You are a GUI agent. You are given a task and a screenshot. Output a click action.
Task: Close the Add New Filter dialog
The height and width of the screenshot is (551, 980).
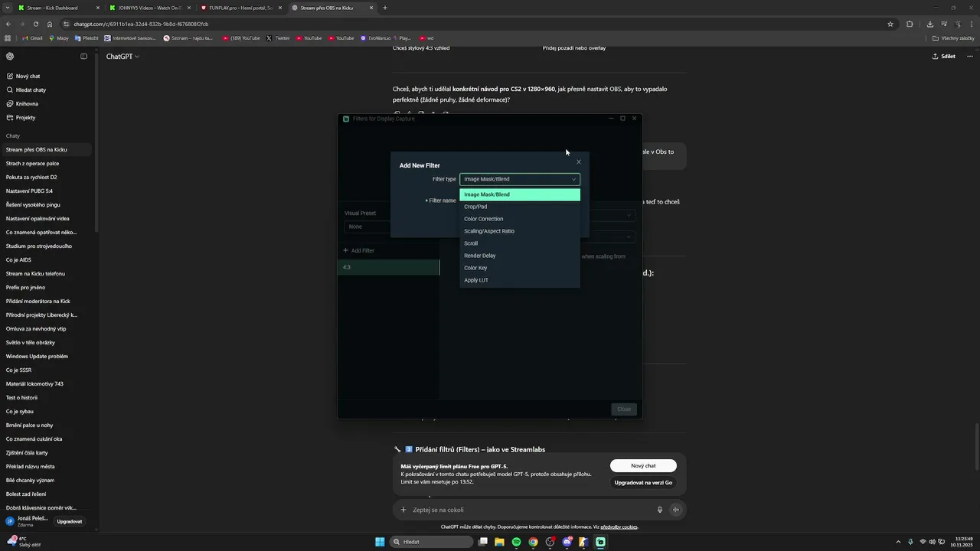(579, 161)
